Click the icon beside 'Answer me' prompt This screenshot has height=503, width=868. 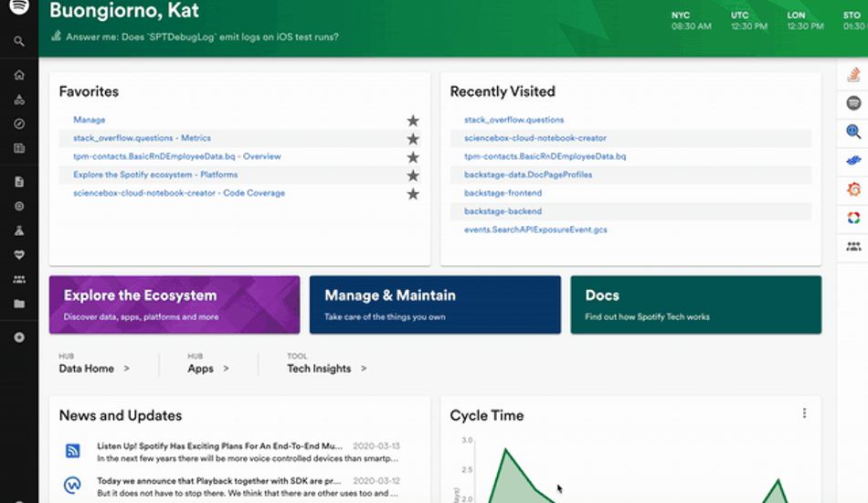pyautogui.click(x=56, y=36)
